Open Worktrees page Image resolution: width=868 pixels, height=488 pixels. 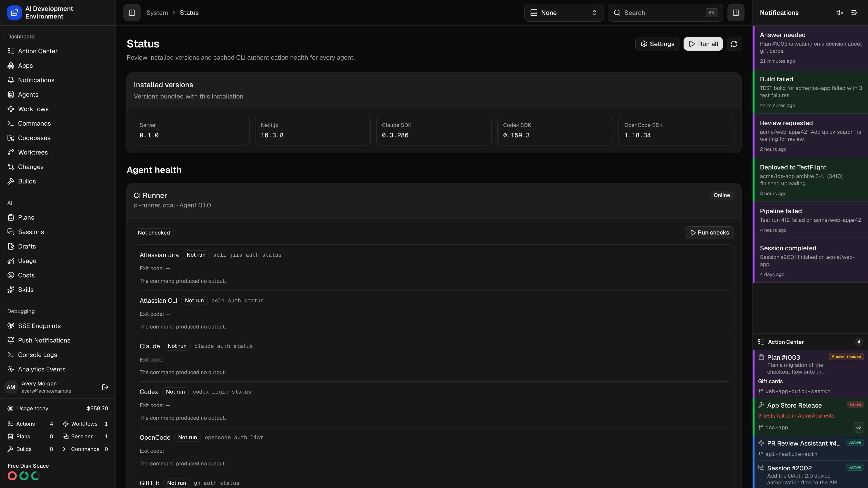(x=58, y=152)
